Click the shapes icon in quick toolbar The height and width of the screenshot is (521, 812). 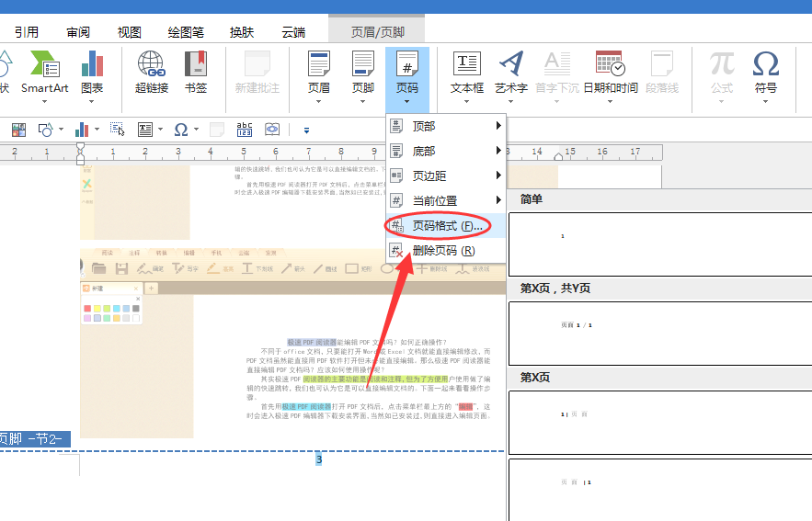[45, 130]
